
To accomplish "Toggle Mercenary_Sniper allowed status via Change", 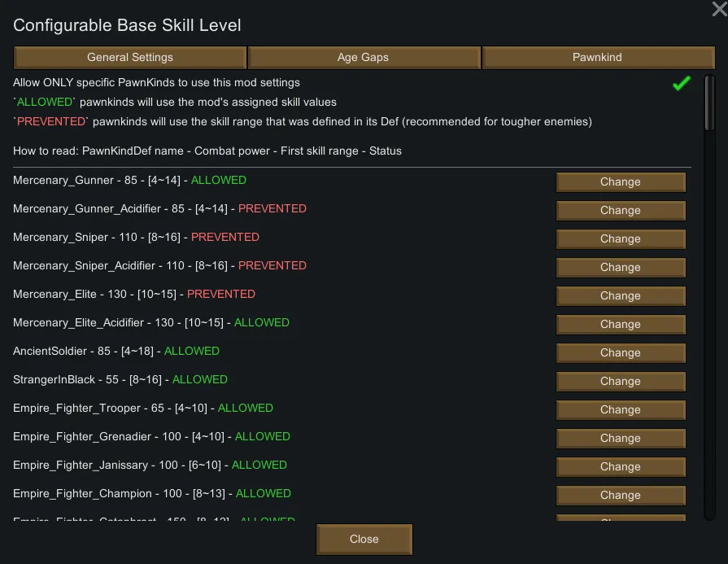I will (621, 239).
